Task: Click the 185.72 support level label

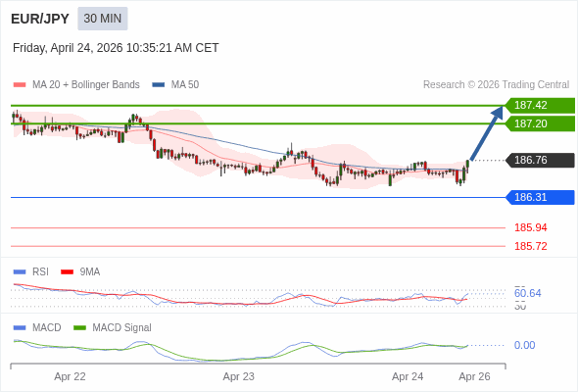Action: [531, 246]
